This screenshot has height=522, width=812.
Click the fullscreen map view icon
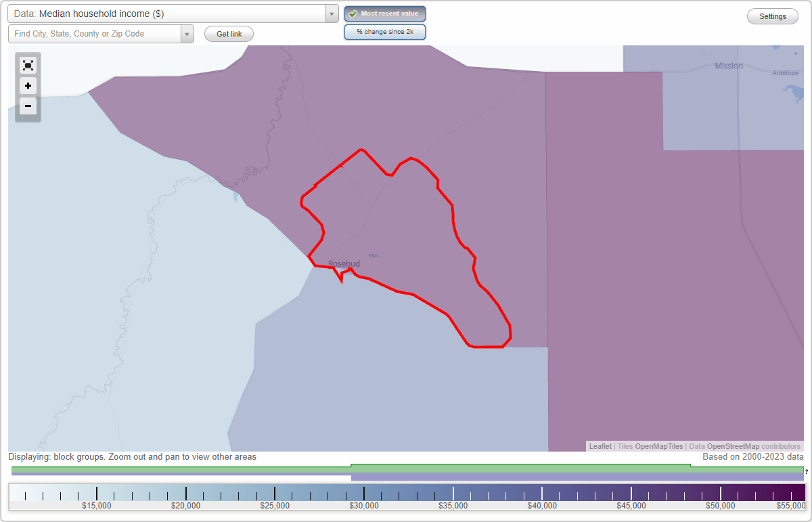28,65
